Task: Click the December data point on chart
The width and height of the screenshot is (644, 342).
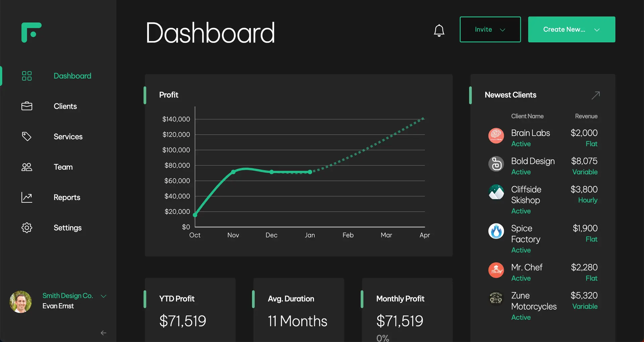Action: point(272,172)
